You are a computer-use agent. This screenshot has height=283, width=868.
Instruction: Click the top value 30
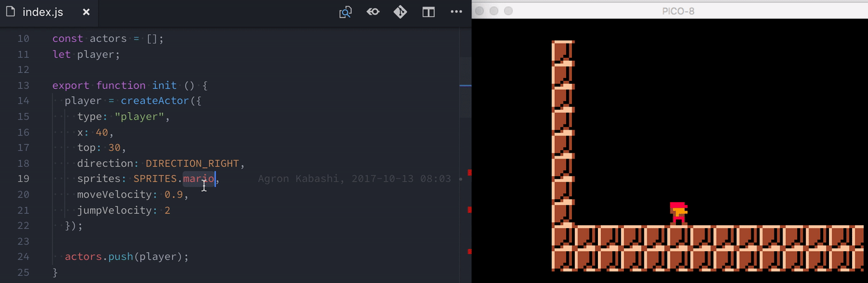pos(114,147)
